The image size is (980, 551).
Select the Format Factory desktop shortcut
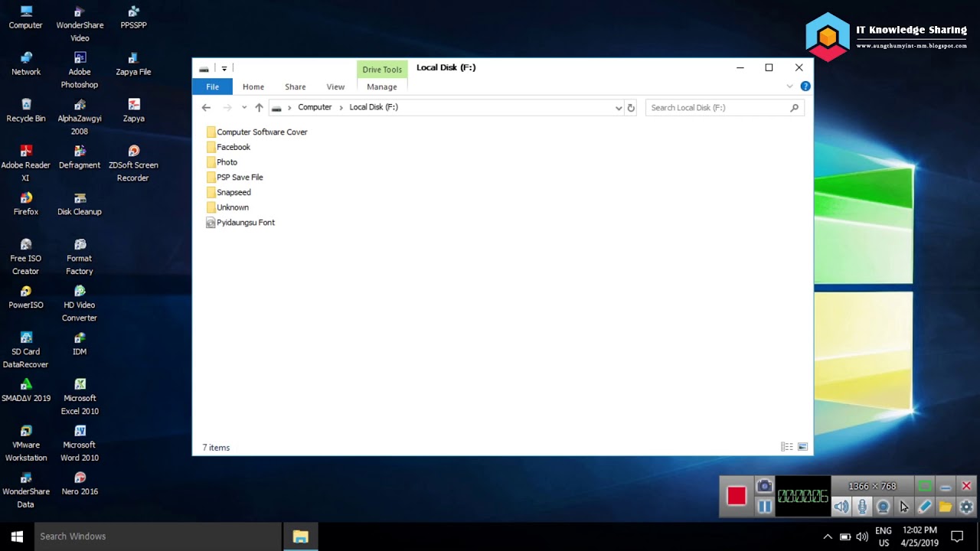click(80, 257)
